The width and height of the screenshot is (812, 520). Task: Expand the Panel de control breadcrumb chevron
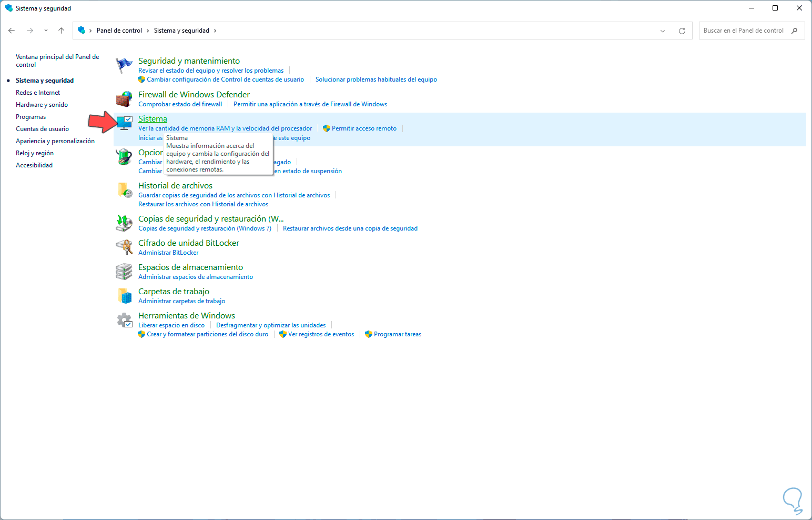(x=148, y=31)
